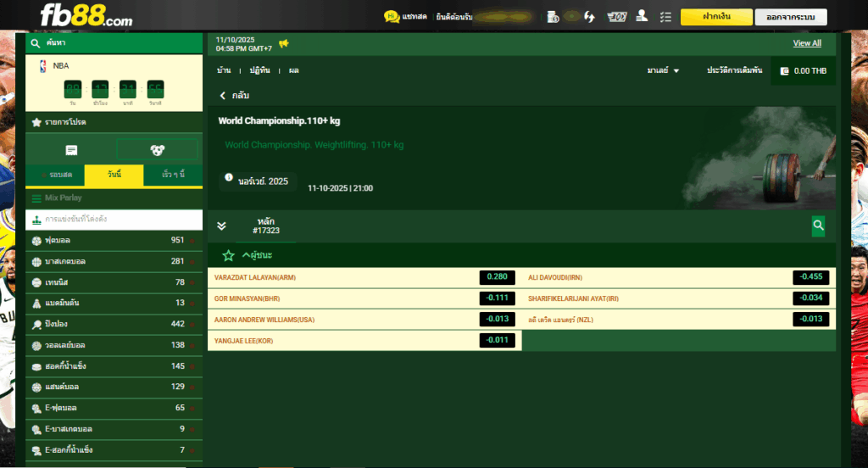Bet ALI DAVOUDI(IRN) odds -0.455

click(x=811, y=277)
